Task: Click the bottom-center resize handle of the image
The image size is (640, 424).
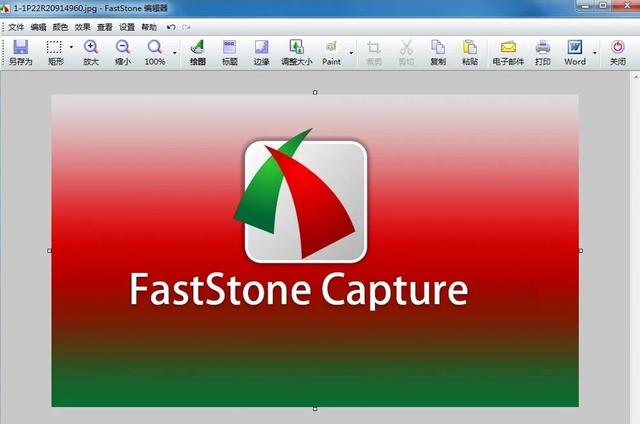Action: [x=315, y=408]
